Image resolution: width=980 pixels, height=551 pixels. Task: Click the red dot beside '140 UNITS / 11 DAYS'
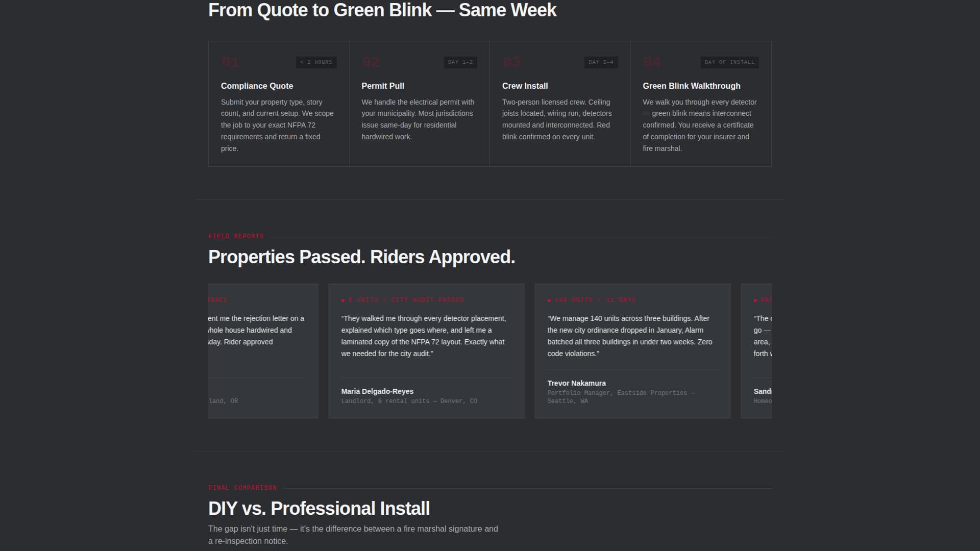tap(549, 300)
